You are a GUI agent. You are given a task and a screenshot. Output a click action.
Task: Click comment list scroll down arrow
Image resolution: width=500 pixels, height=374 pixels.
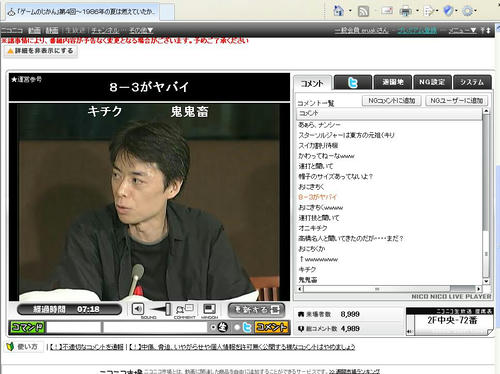click(486, 281)
